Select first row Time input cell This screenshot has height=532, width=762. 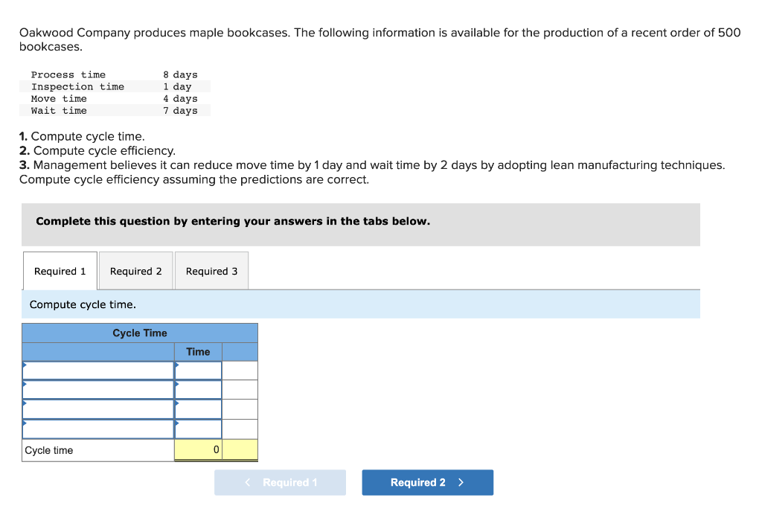pyautogui.click(x=198, y=371)
